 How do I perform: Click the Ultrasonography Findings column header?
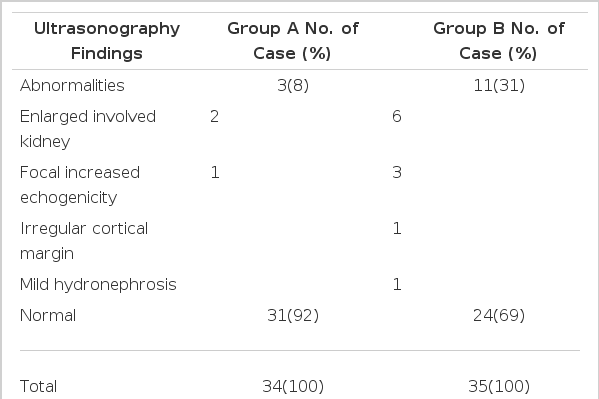pos(107,41)
